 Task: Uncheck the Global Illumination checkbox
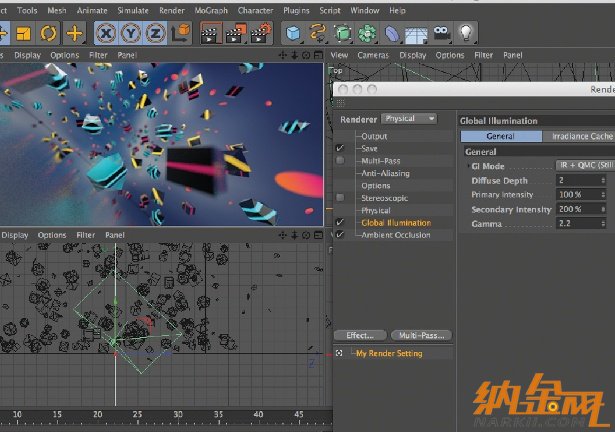340,222
